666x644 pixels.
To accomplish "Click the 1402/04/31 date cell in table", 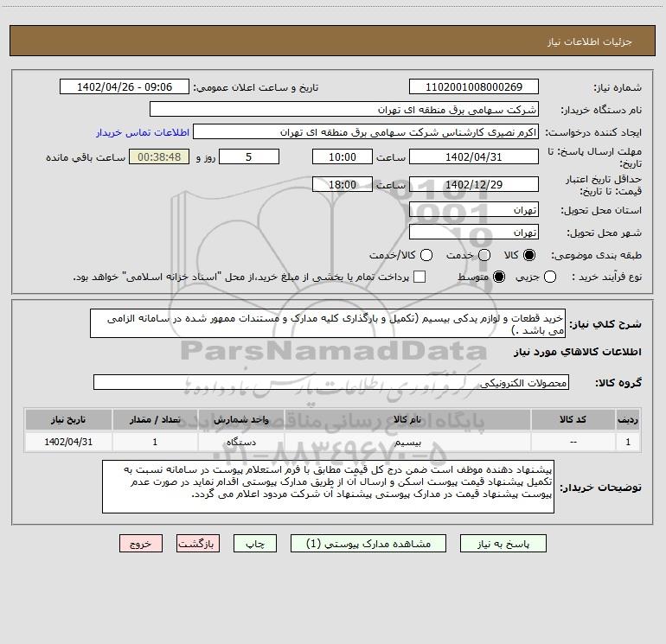I will [68, 443].
